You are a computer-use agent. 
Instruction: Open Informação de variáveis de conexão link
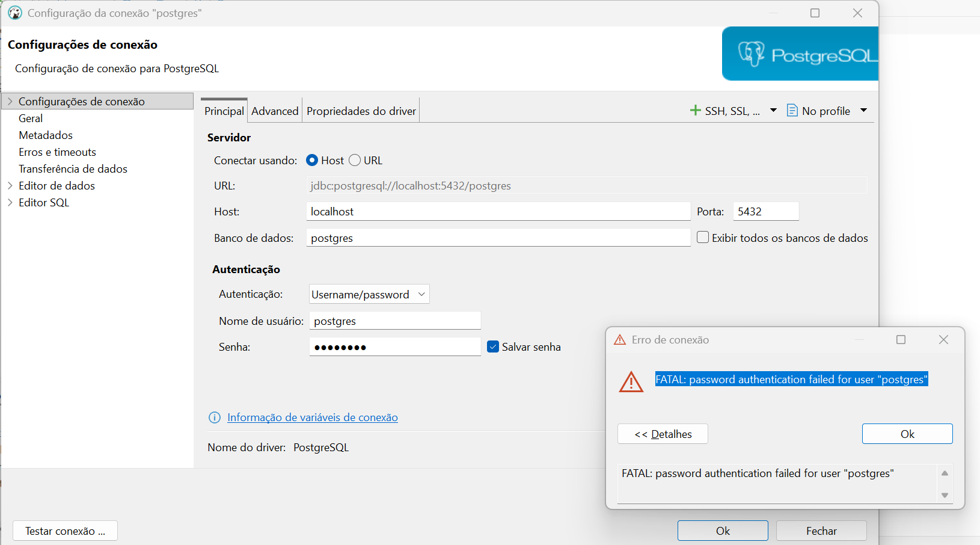point(313,417)
